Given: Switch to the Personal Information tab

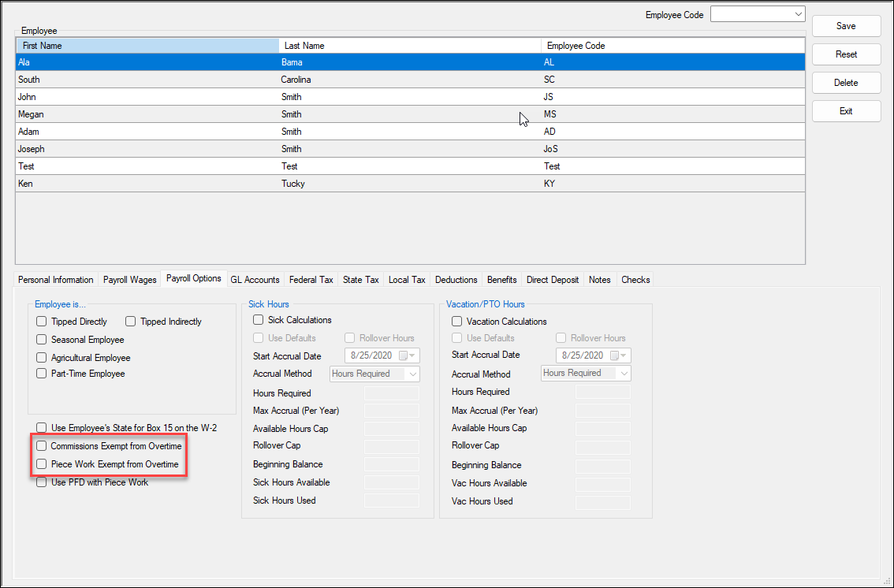Looking at the screenshot, I should pos(56,280).
